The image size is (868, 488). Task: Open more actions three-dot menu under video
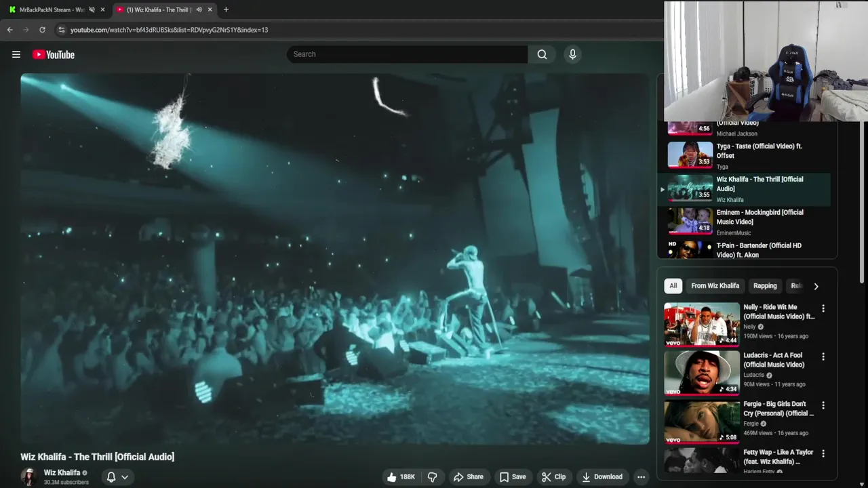(641, 477)
